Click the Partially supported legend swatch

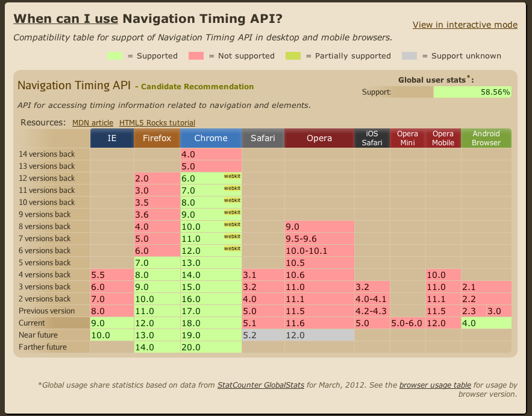[293, 55]
